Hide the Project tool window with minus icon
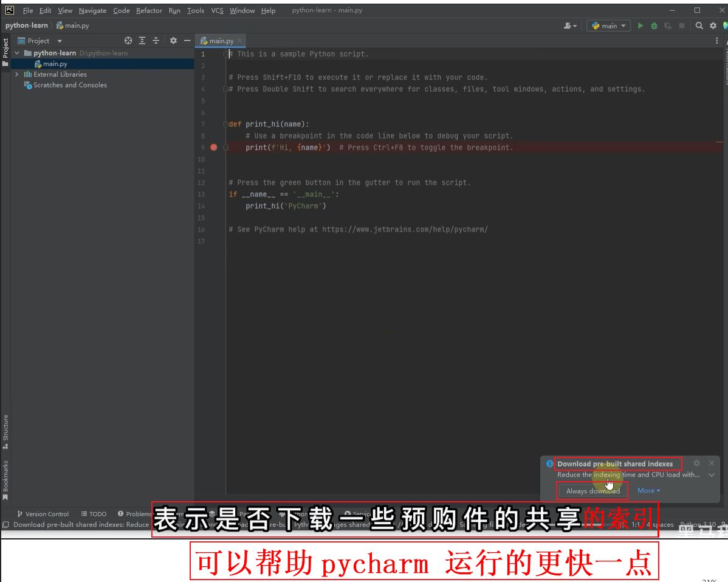The height and width of the screenshot is (582, 728). (187, 41)
